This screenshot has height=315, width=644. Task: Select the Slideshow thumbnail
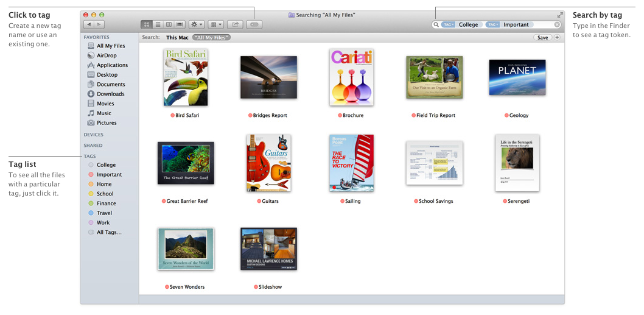(x=268, y=249)
